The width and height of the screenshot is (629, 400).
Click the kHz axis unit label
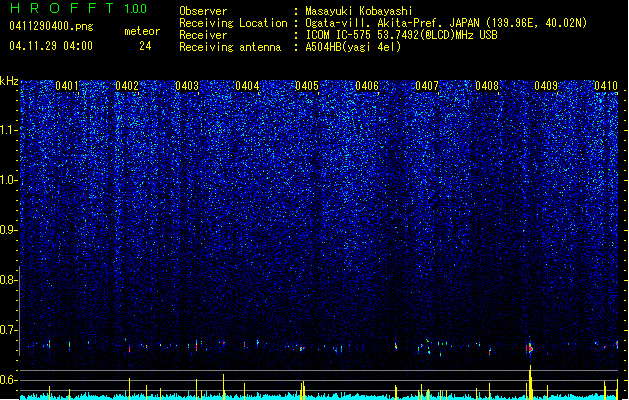(9, 81)
